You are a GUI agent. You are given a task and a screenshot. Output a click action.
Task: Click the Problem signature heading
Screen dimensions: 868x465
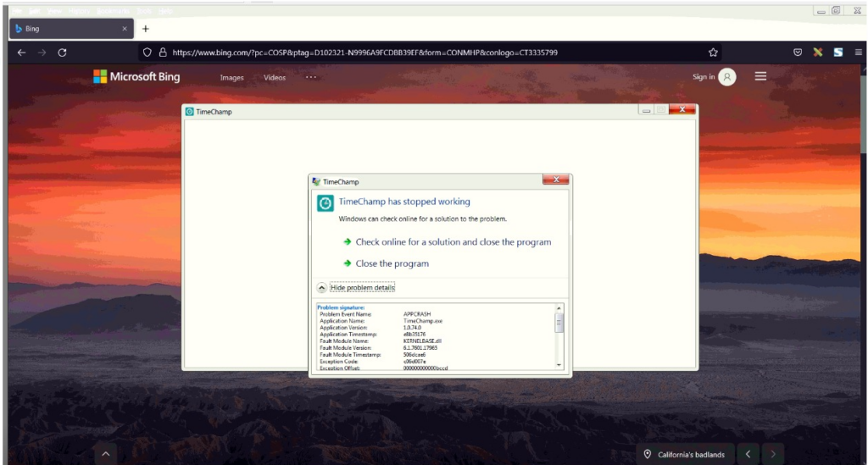click(x=341, y=307)
